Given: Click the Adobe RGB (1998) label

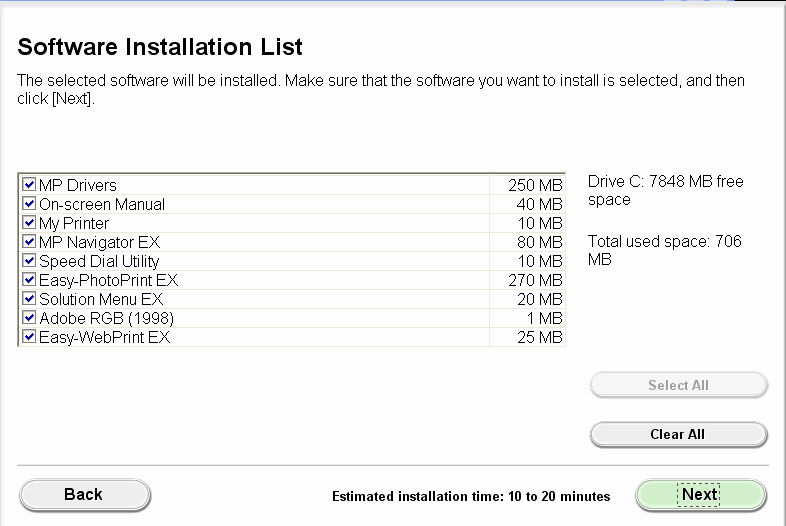Looking at the screenshot, I should [106, 318].
